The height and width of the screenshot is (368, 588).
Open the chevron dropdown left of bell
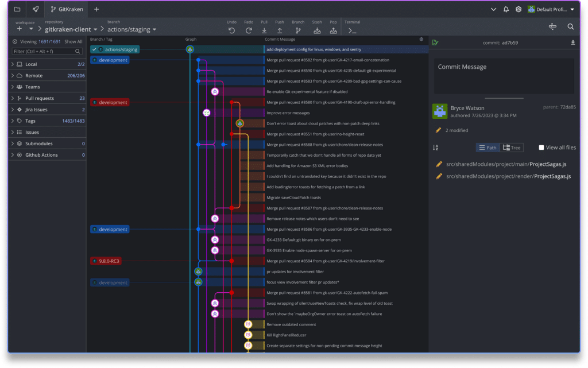pos(493,9)
